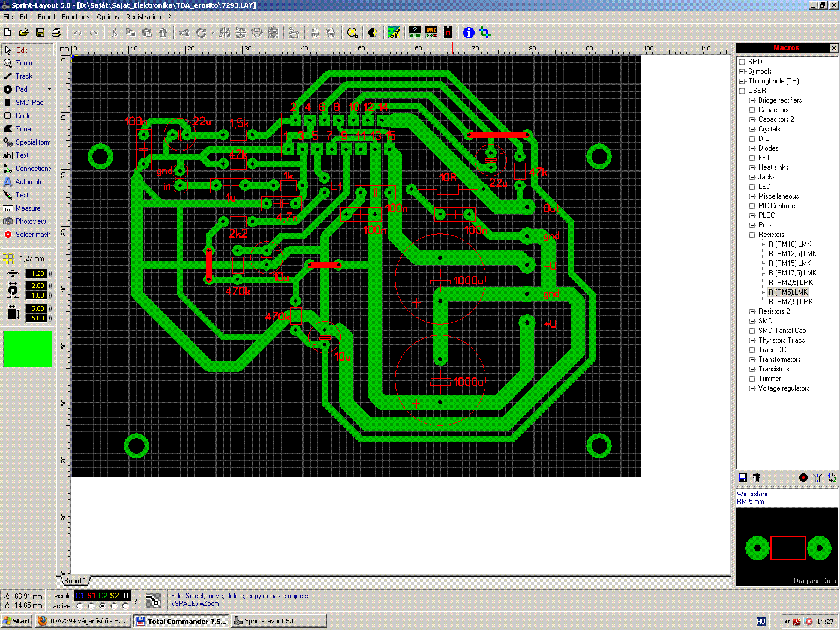
Task: Select R (RM10).LMK macro
Action: point(790,244)
